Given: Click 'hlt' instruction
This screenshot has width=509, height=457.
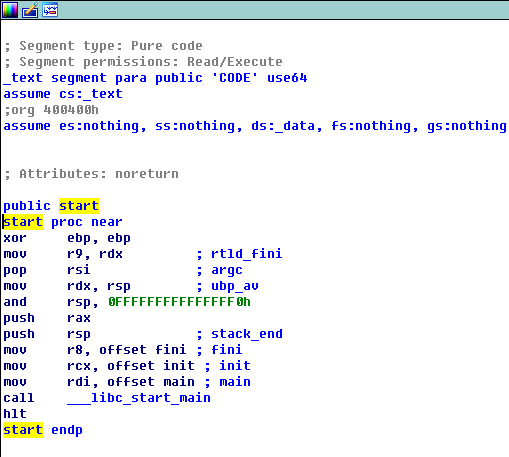Looking at the screenshot, I should [x=15, y=414].
